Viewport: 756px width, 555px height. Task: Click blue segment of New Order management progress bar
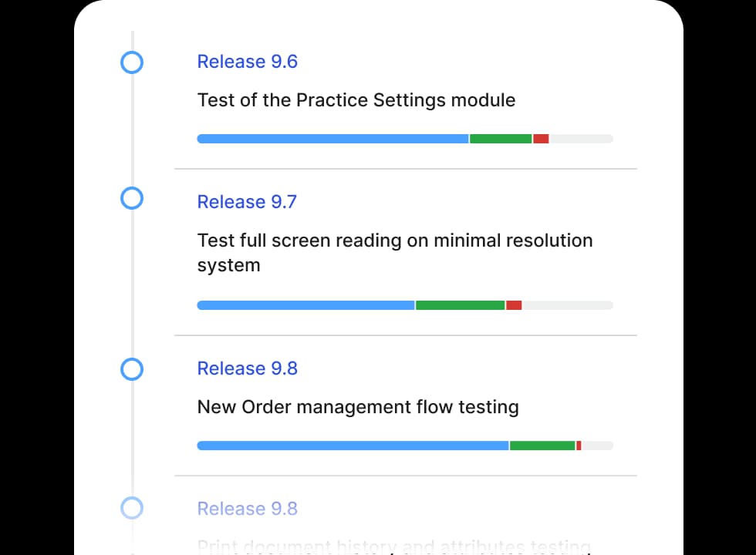coord(353,446)
